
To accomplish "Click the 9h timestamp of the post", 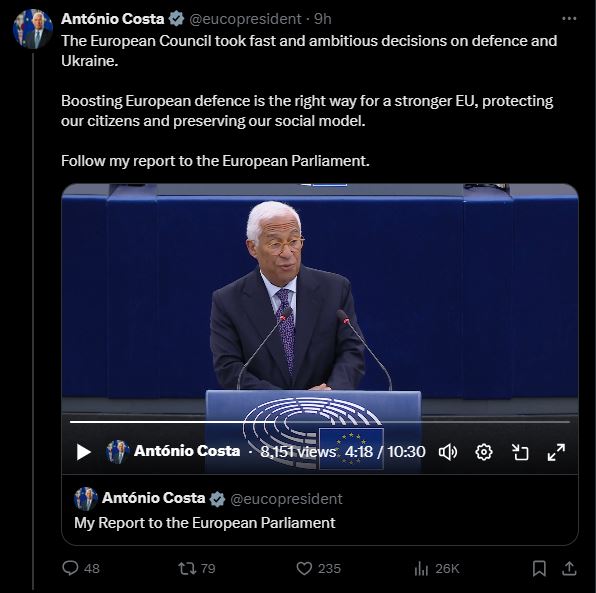I will [323, 19].
